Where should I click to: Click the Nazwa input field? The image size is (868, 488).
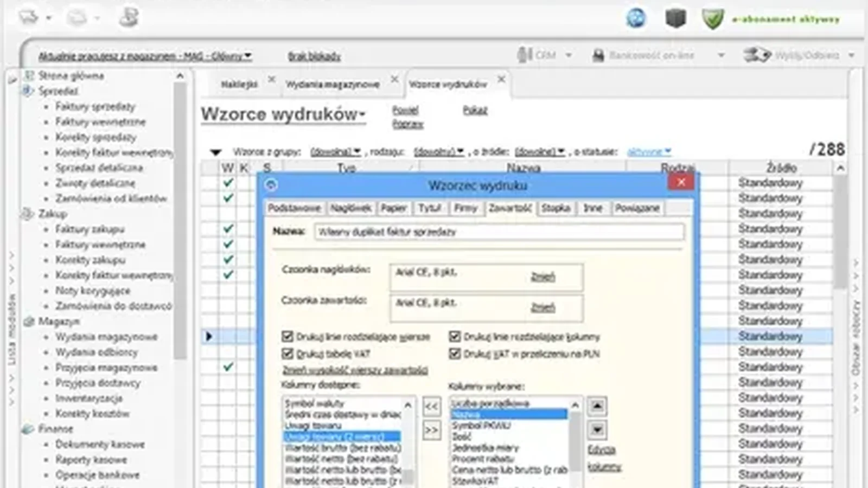tap(499, 232)
